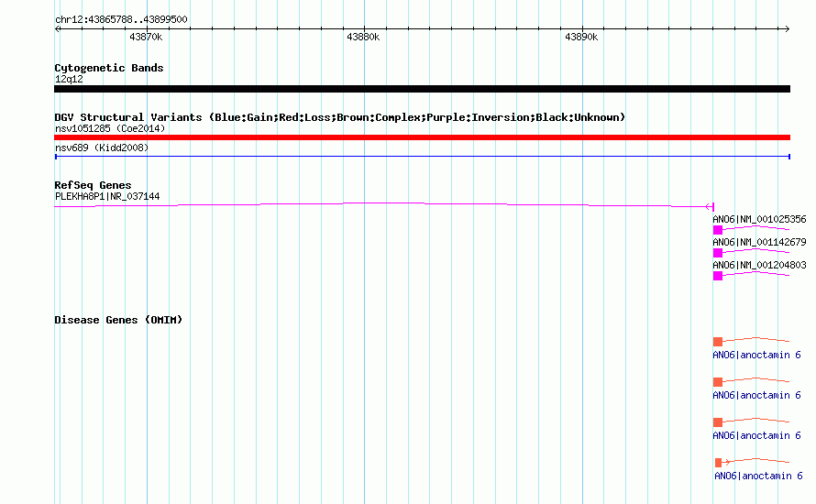The image size is (816, 504).
Task: Open the DGV Structural Variants track title
Action: 339,117
